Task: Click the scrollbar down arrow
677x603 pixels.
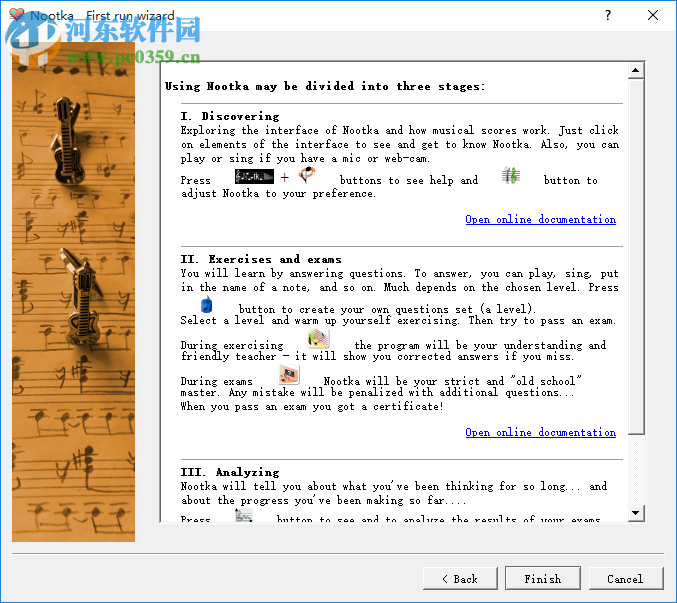Action: point(636,513)
